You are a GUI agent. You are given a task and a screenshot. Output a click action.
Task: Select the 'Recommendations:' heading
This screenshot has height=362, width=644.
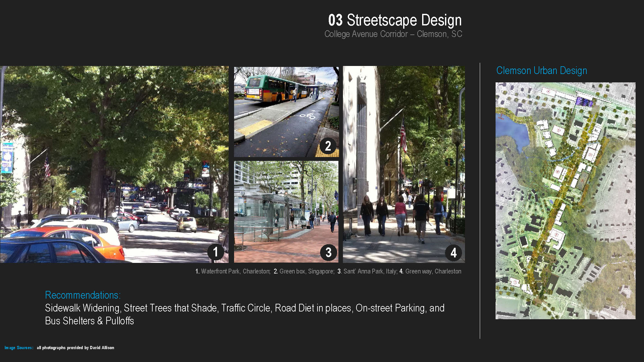point(83,295)
